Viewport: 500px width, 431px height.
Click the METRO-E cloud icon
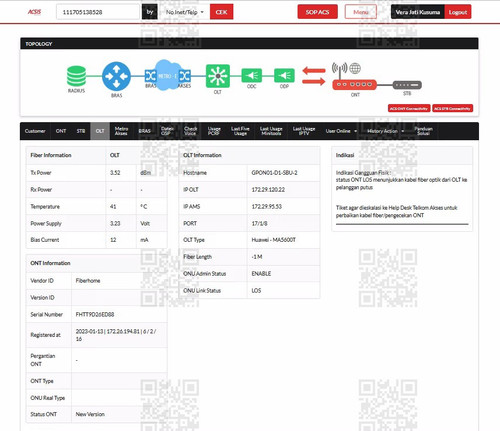tap(168, 76)
